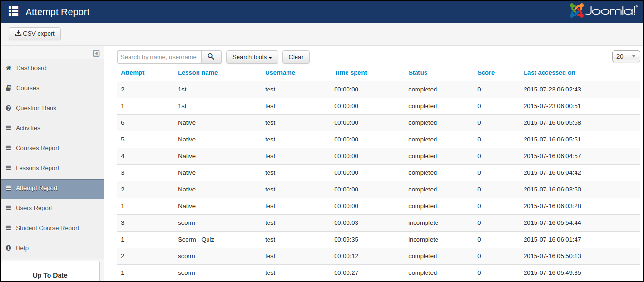Screen dimensions: 644x282
Task: Open Users Report from sidebar
Action: [34, 208]
